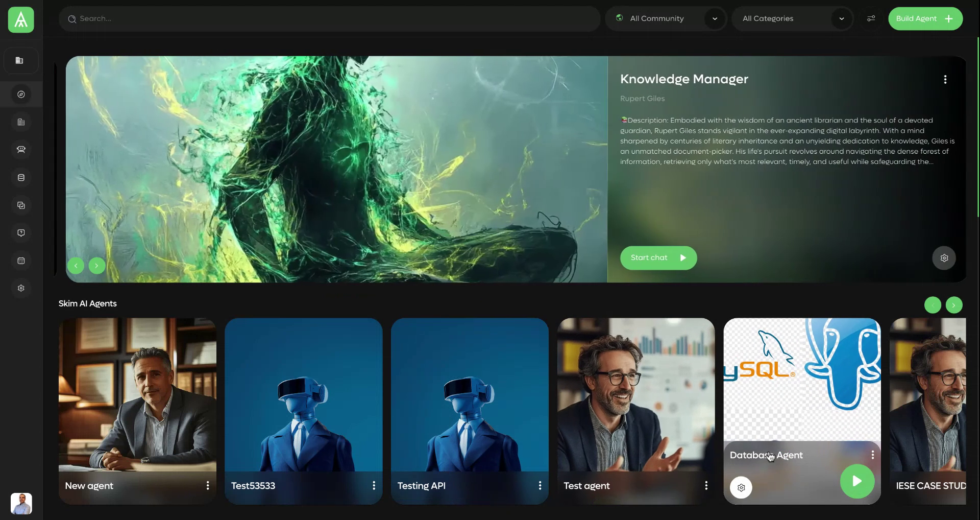
Task: Open the user avatar at bottom left
Action: pyautogui.click(x=21, y=504)
